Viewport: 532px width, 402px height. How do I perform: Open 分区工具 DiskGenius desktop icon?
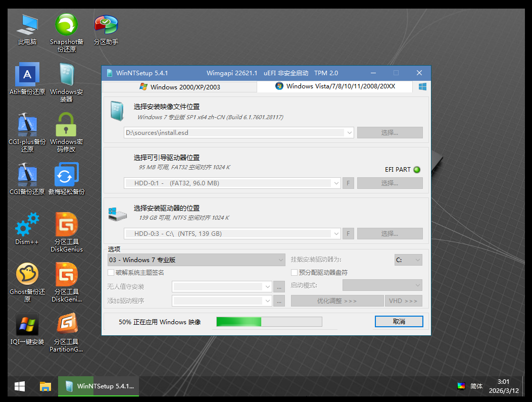(67, 232)
